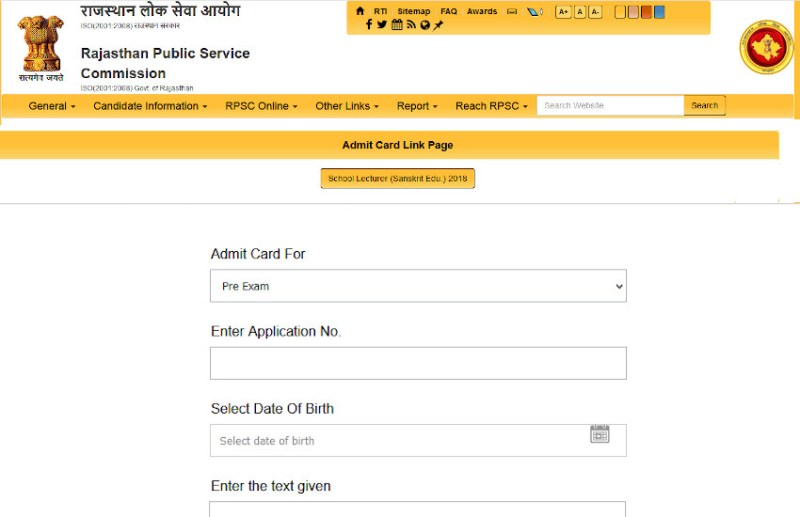The image size is (800, 517).
Task: Reset font size with A button
Action: click(x=580, y=12)
